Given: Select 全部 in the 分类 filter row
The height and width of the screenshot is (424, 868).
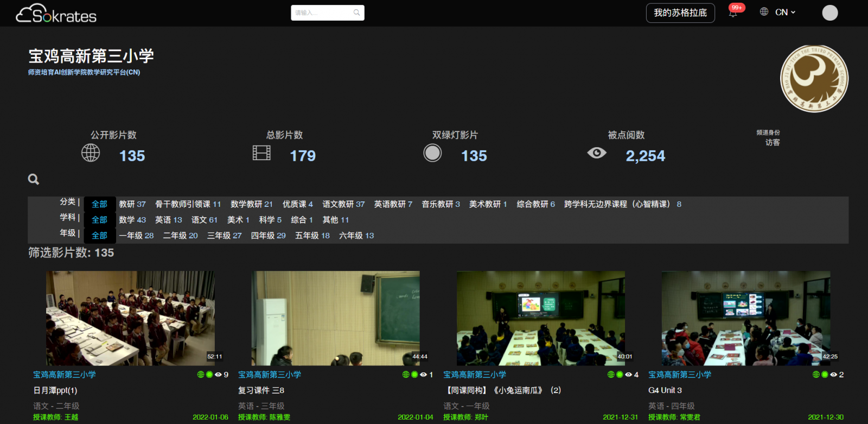Looking at the screenshot, I should pyautogui.click(x=99, y=204).
